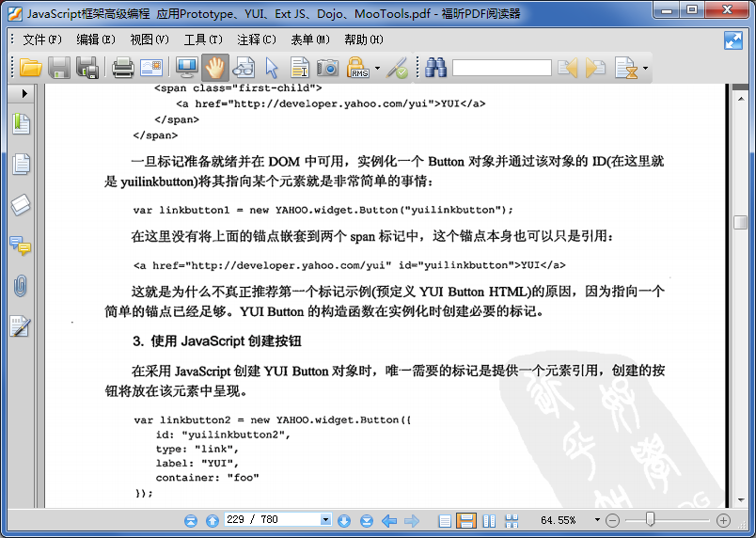756x538 pixels.
Task: Click inside the Find text box
Action: 501,68
